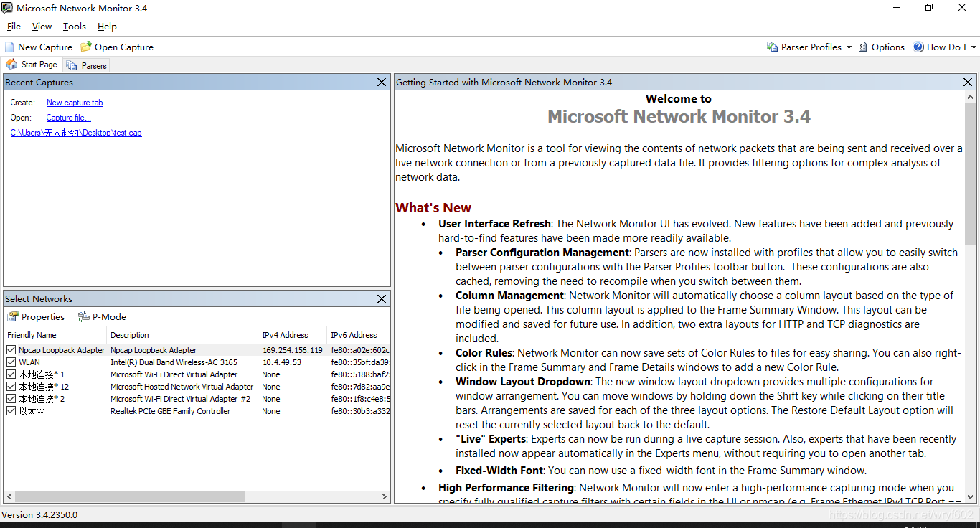980x528 pixels.
Task: Click the Open Capture button label
Action: coord(124,47)
